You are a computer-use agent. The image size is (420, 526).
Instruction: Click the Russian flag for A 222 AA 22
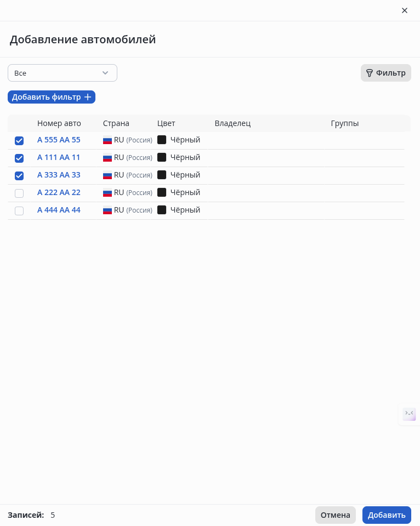(107, 192)
